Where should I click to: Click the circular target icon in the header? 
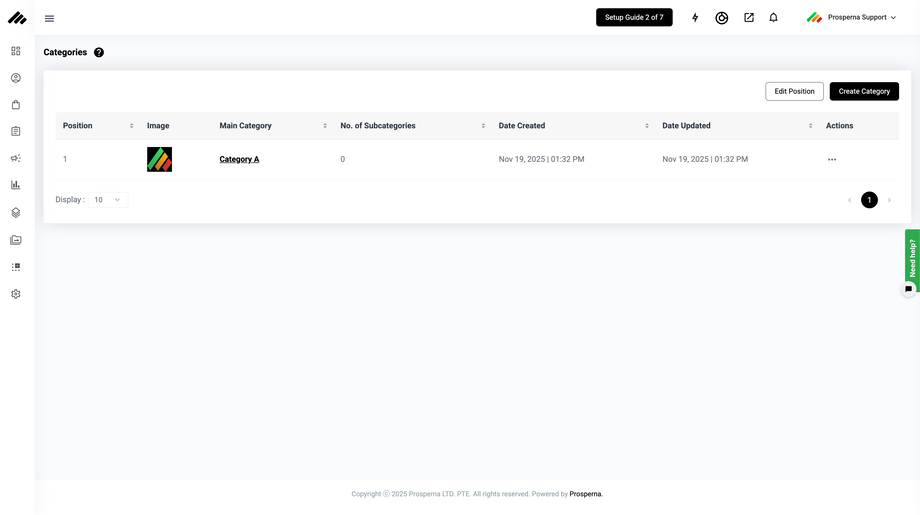[722, 18]
